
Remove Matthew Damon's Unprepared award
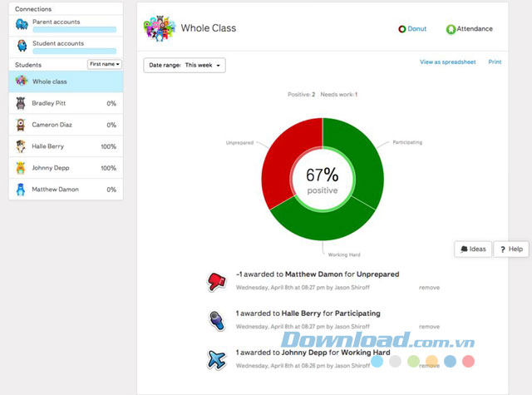click(x=429, y=288)
